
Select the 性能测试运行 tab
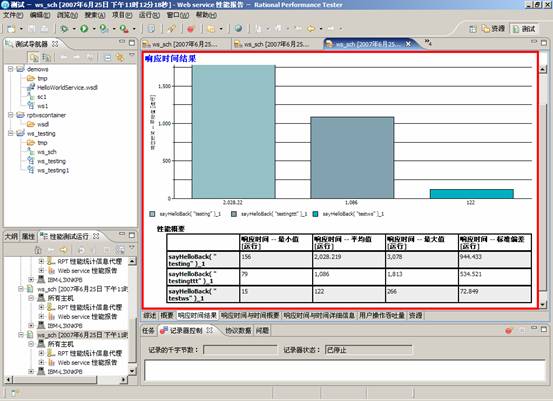pyautogui.click(x=69, y=236)
